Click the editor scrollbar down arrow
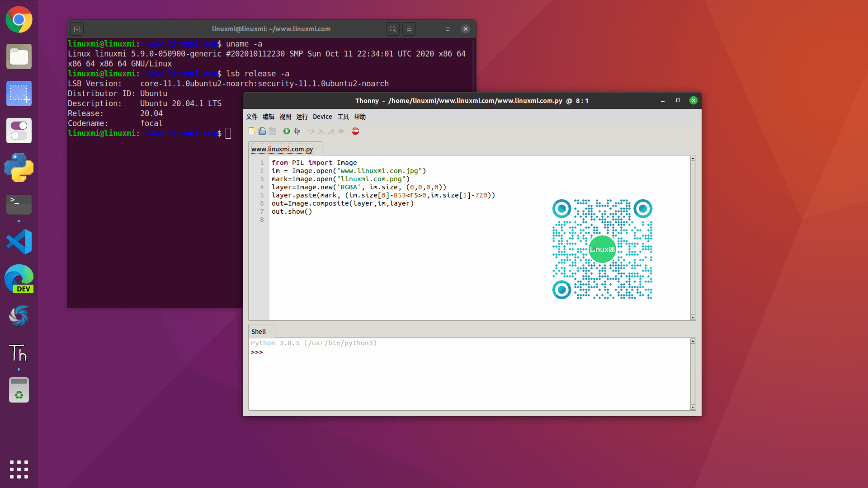 (x=693, y=317)
